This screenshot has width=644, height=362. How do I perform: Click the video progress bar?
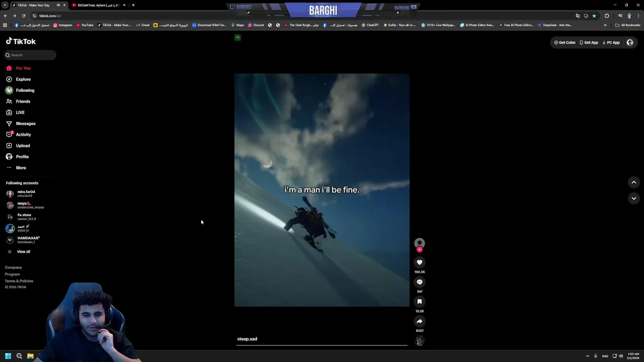pos(322,345)
